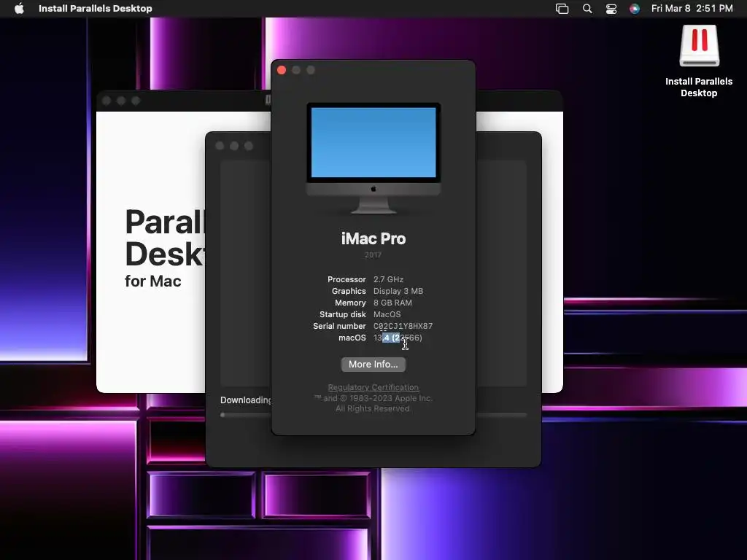Open the Apple menu

tap(19, 9)
